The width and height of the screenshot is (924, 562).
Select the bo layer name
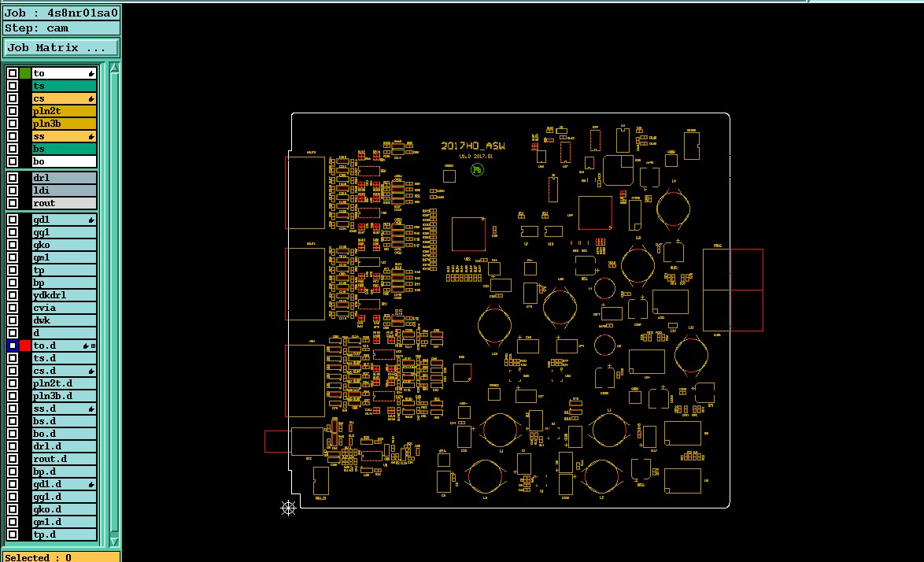tap(65, 161)
